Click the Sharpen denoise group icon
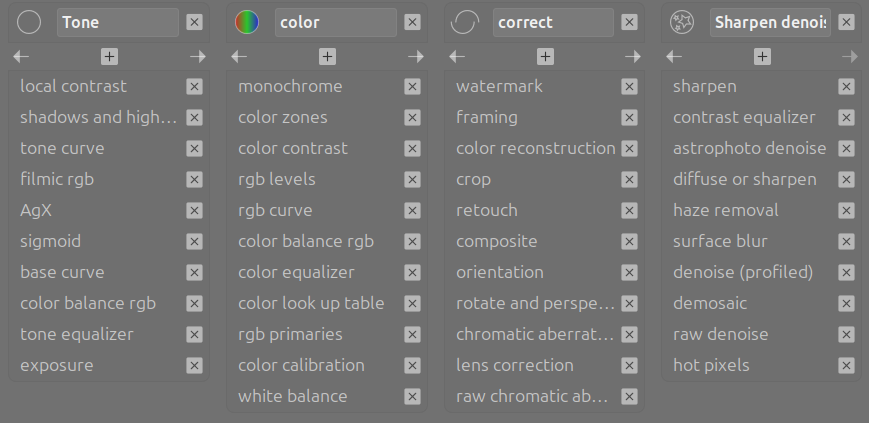 (x=683, y=22)
